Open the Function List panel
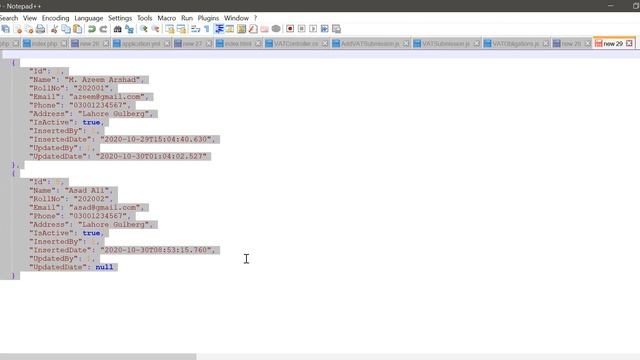This screenshot has width=640, height=360. [x=253, y=29]
